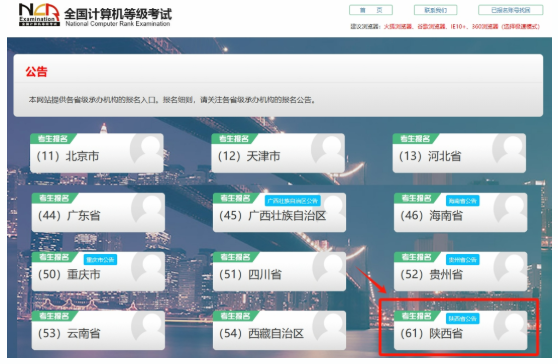Image resolution: width=558 pixels, height=364 pixels.
Task: Click 考生报名 tag above 陕西省
Action: [x=416, y=316]
